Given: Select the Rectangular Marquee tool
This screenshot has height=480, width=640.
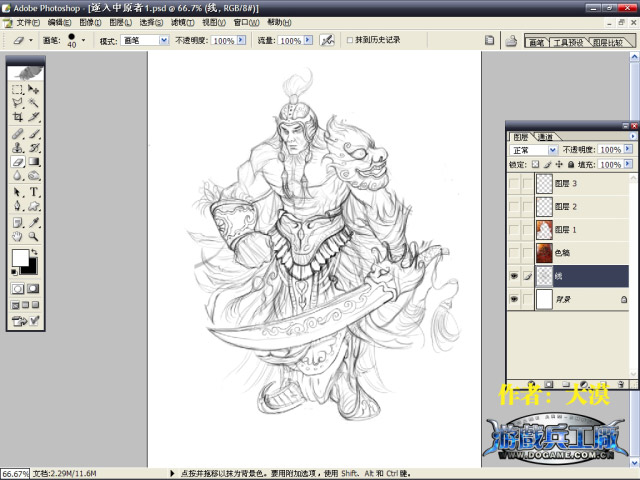Looking at the screenshot, I should tap(17, 89).
